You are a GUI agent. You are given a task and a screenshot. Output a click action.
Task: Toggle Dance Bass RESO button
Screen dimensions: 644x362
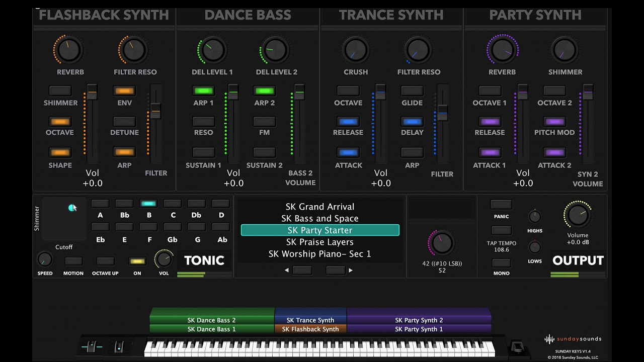tap(203, 122)
